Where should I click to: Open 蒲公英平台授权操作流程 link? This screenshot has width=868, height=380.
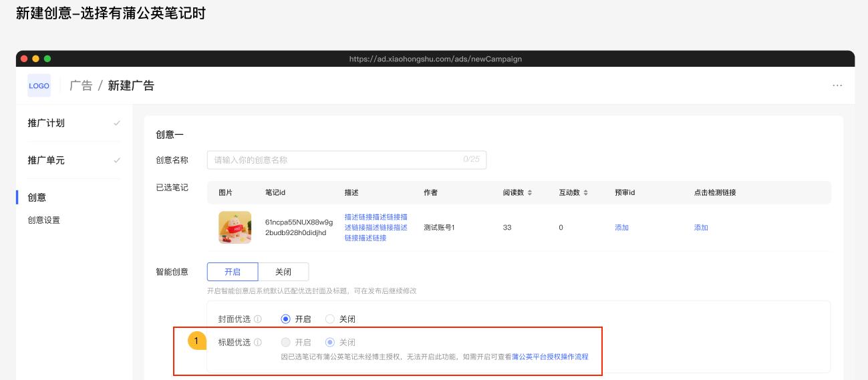pos(550,357)
